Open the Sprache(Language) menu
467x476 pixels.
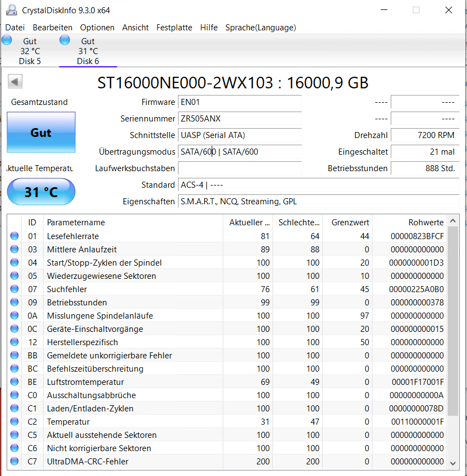[x=261, y=28]
